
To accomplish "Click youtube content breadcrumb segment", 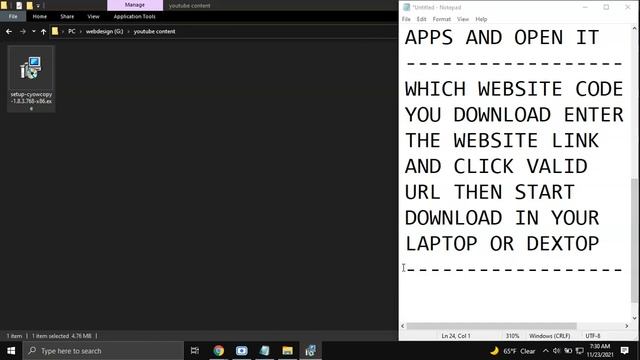I will click(x=154, y=31).
